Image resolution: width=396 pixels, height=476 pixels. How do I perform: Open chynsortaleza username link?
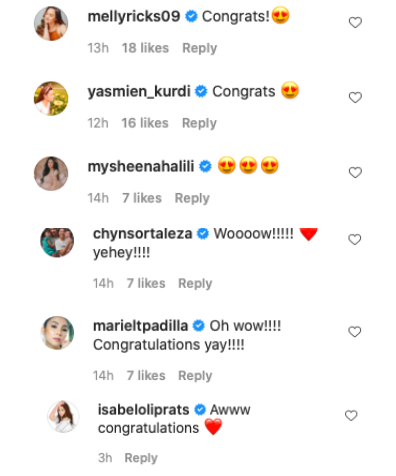143,234
